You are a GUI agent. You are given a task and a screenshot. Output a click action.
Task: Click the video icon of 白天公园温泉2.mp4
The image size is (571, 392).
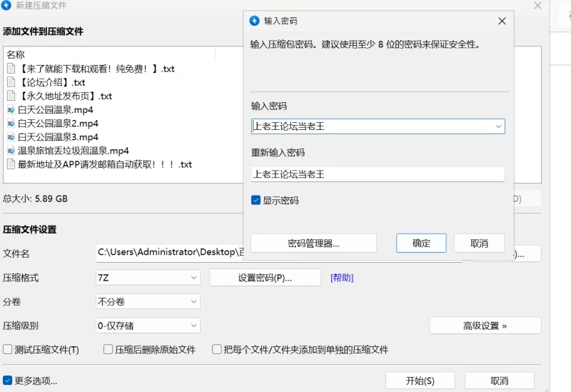(11, 124)
